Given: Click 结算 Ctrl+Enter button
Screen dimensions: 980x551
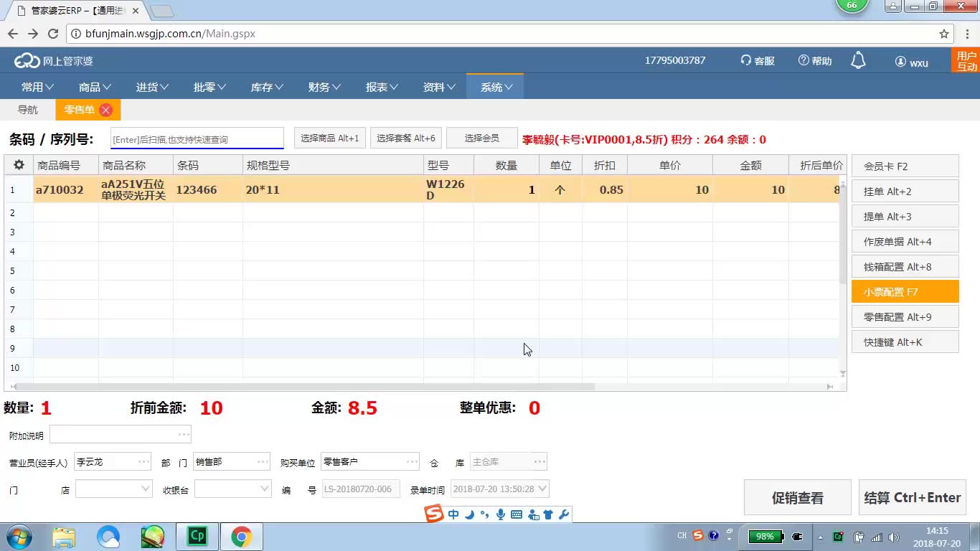Looking at the screenshot, I should (x=913, y=497).
